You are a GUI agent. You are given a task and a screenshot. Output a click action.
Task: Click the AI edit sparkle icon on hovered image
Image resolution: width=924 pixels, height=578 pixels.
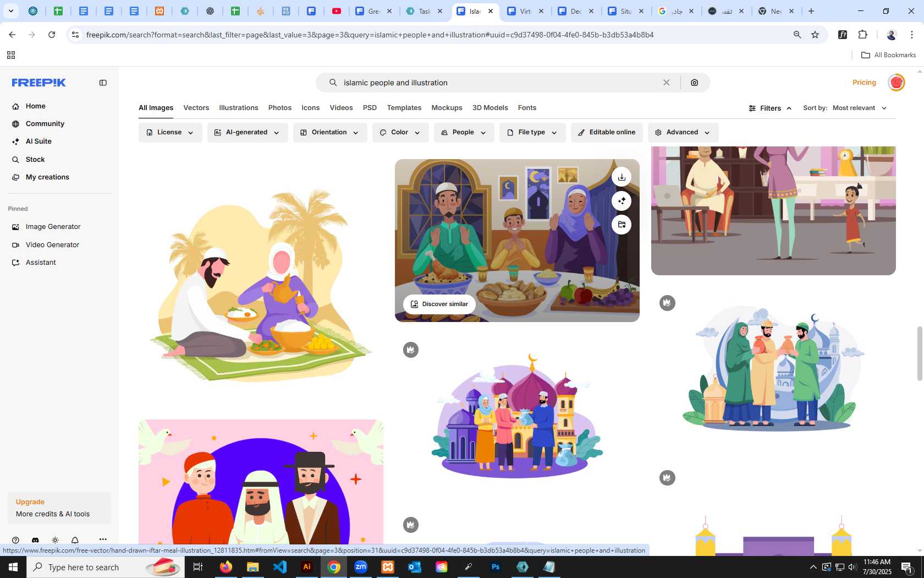tap(621, 201)
